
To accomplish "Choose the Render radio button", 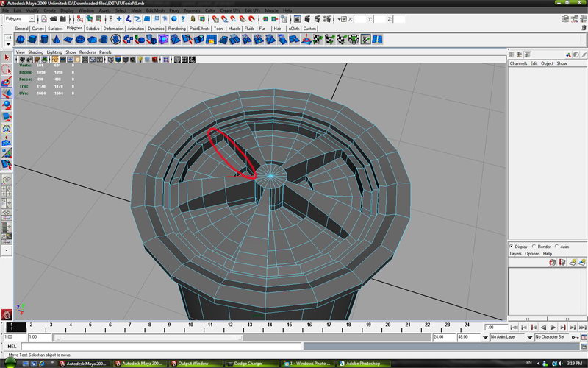I will coord(535,247).
